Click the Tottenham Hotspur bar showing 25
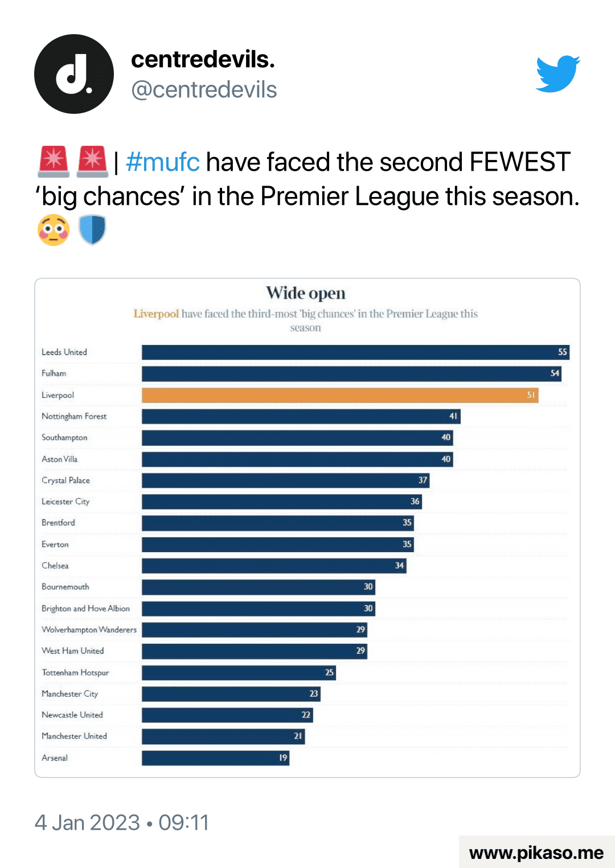 coord(239,673)
